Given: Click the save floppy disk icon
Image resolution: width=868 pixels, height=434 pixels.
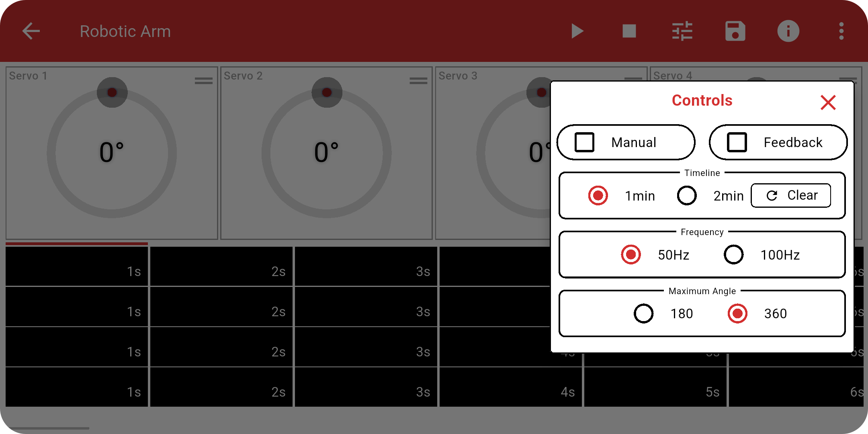Looking at the screenshot, I should click(735, 31).
